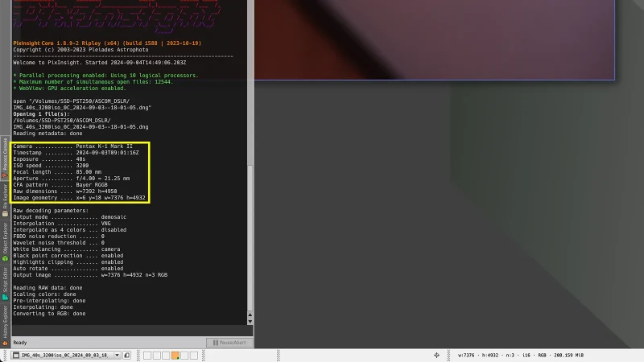Viewport: 644px width, 362px height.
Task: Click the crosshair cursor icon in status bar
Action: [436, 355]
